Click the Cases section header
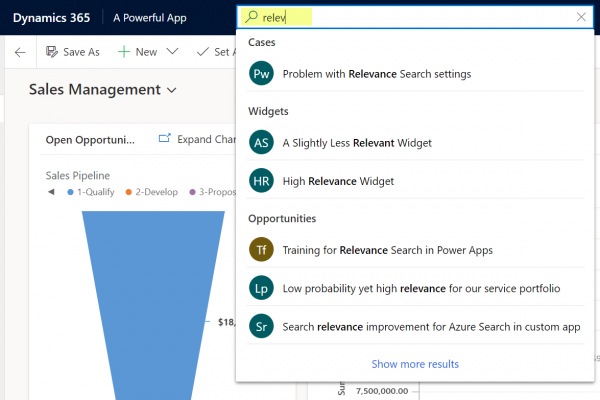Image resolution: width=600 pixels, height=400 pixels. pos(262,42)
